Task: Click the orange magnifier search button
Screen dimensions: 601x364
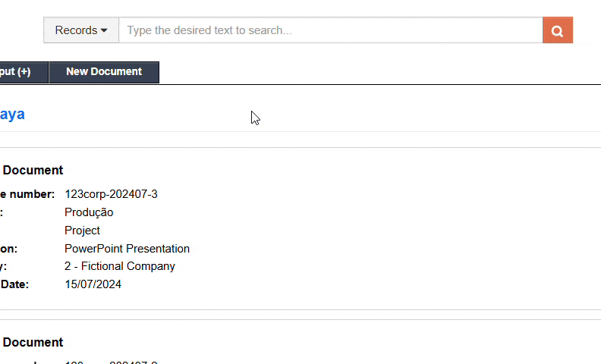Action: point(557,30)
